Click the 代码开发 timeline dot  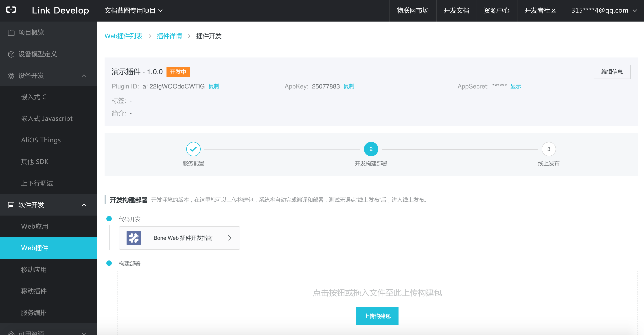(109, 219)
